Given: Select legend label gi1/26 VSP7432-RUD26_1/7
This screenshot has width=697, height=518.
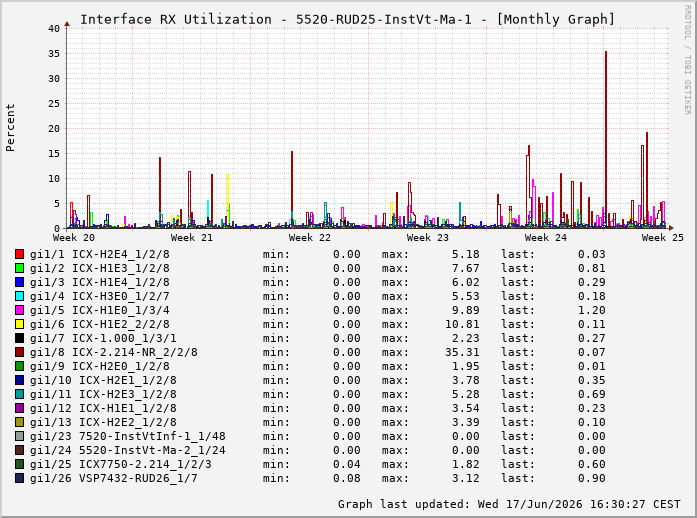Looking at the screenshot, I should [x=114, y=478].
